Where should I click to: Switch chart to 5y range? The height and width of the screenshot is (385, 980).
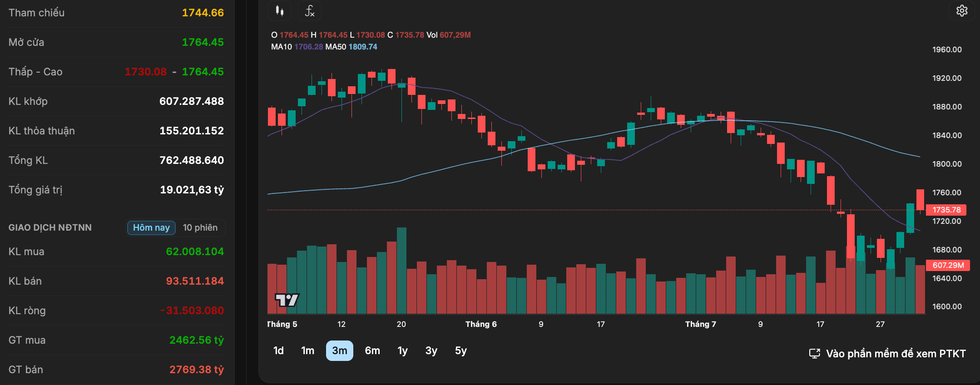[461, 350]
